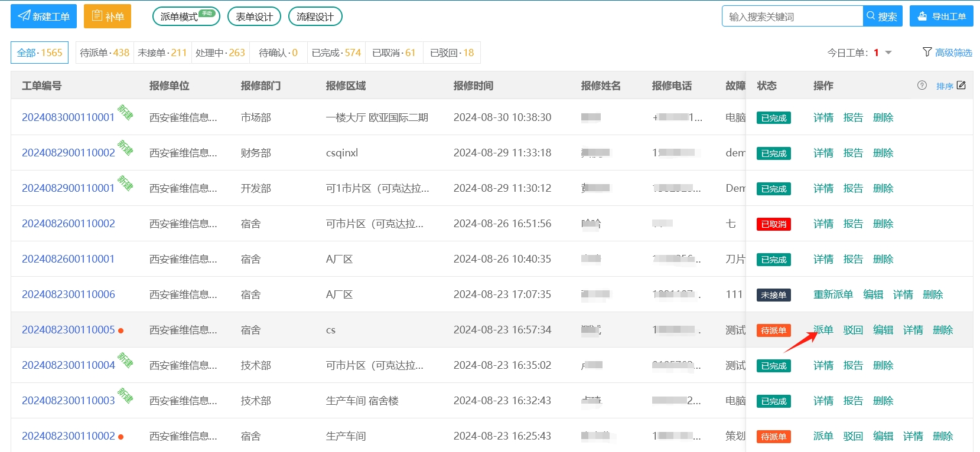
Task: Toggle 派单模式 manual dispatch mode
Action: [x=185, y=17]
